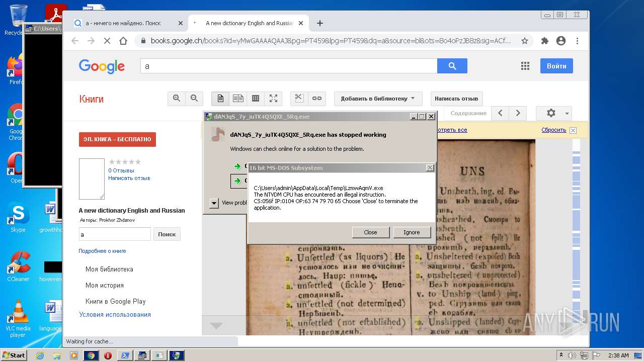The height and width of the screenshot is (362, 644).
Task: Click Содержание button
Action: 468,113
